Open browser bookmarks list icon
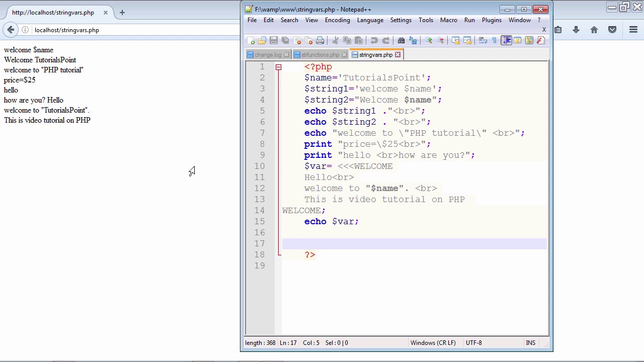 558,30
